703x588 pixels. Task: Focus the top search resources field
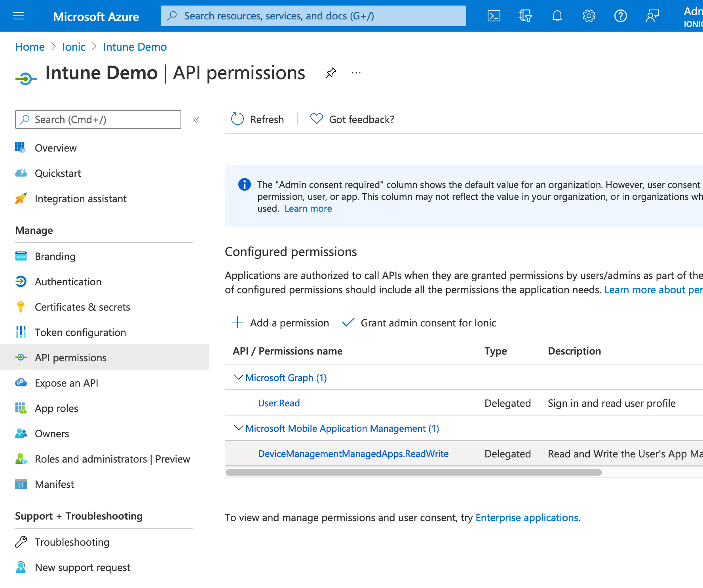313,16
